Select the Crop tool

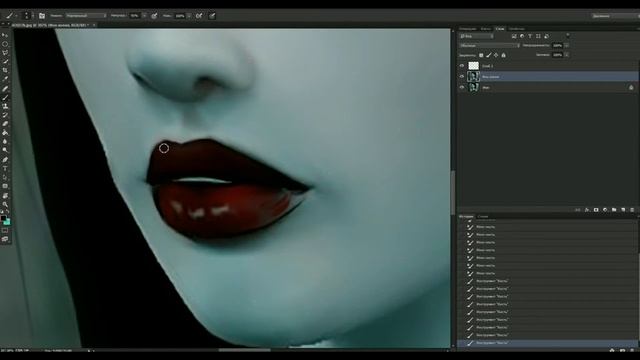pos(5,70)
